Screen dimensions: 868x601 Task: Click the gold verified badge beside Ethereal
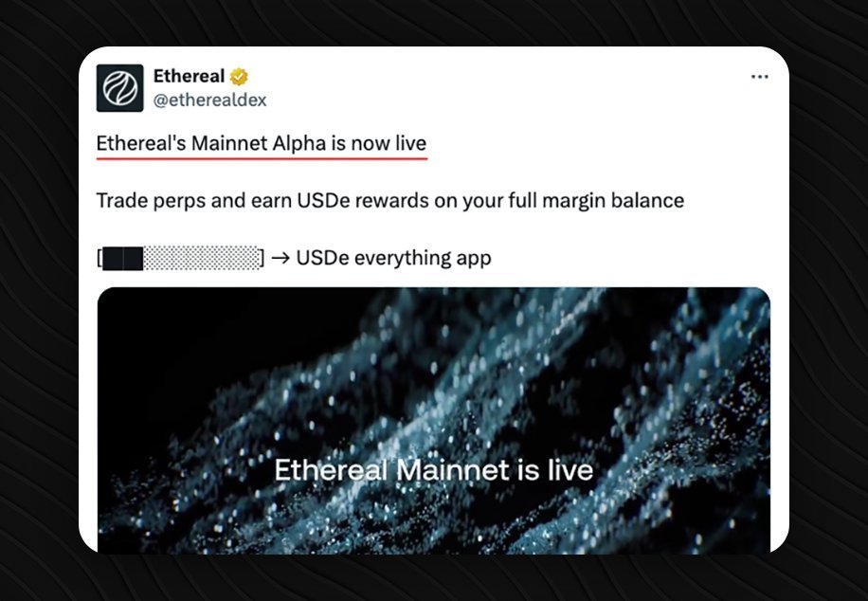pos(239,77)
